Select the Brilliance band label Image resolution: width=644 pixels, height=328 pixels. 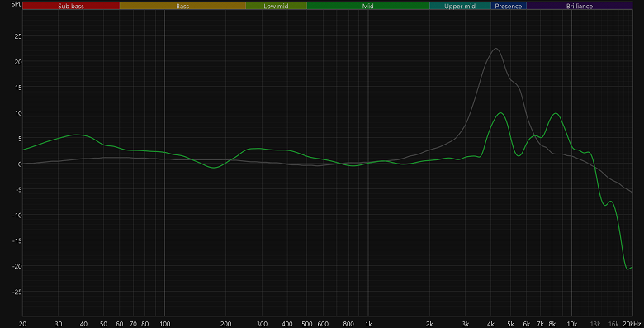(x=580, y=6)
